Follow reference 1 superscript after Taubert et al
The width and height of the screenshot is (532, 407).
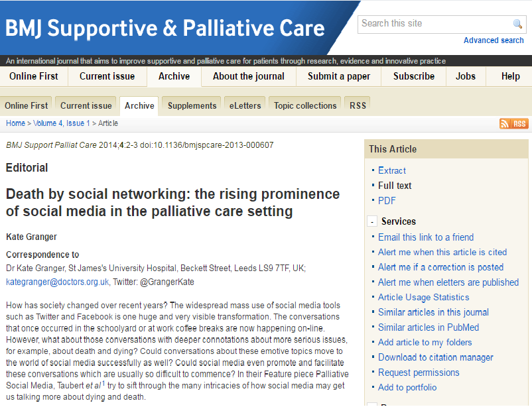(x=104, y=383)
